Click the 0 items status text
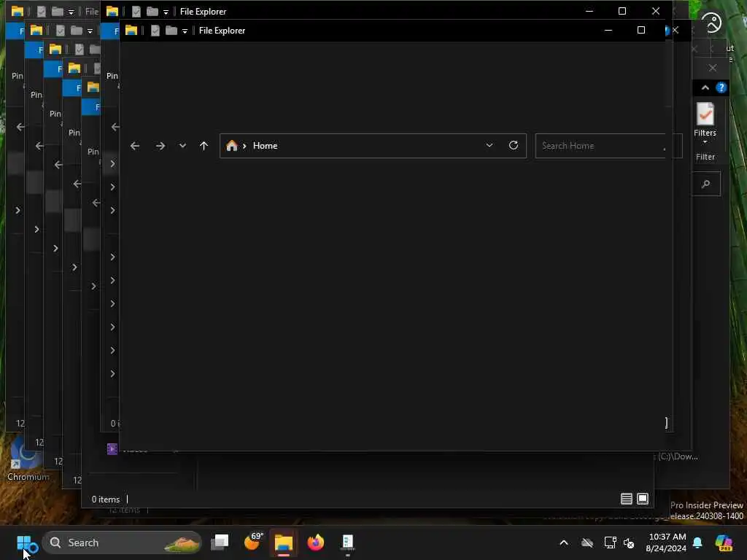Screen dimensions: 747x560 click(x=106, y=499)
